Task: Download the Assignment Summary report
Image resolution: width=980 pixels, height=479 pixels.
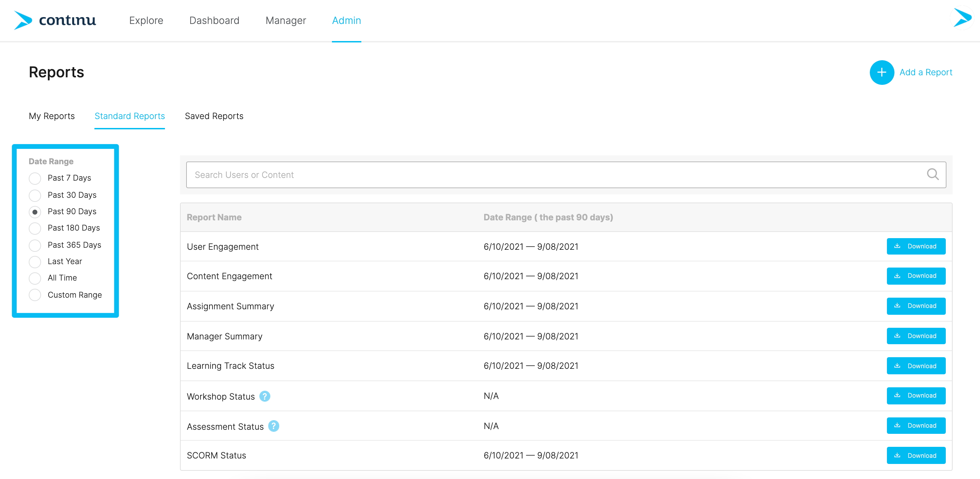Action: coord(916,306)
